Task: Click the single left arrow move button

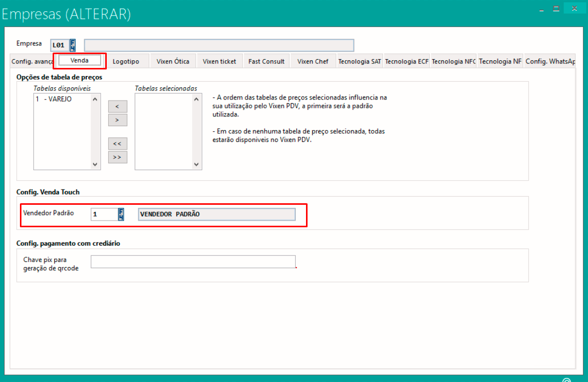Action: pyautogui.click(x=117, y=106)
